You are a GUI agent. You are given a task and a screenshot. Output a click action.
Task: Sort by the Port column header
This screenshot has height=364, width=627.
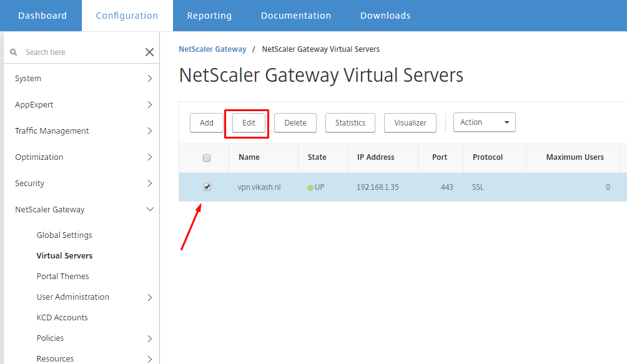[x=440, y=157]
